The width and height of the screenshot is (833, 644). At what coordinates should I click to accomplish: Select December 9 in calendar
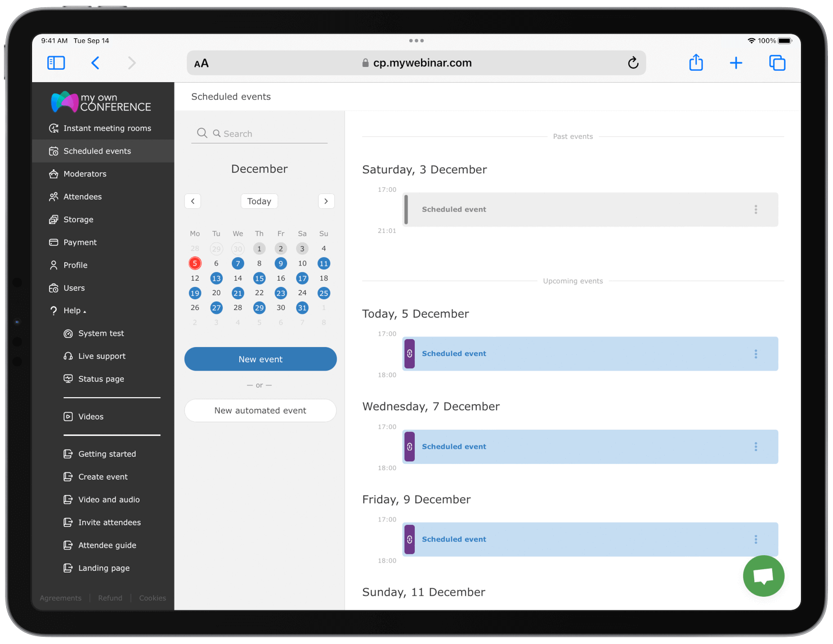click(280, 263)
